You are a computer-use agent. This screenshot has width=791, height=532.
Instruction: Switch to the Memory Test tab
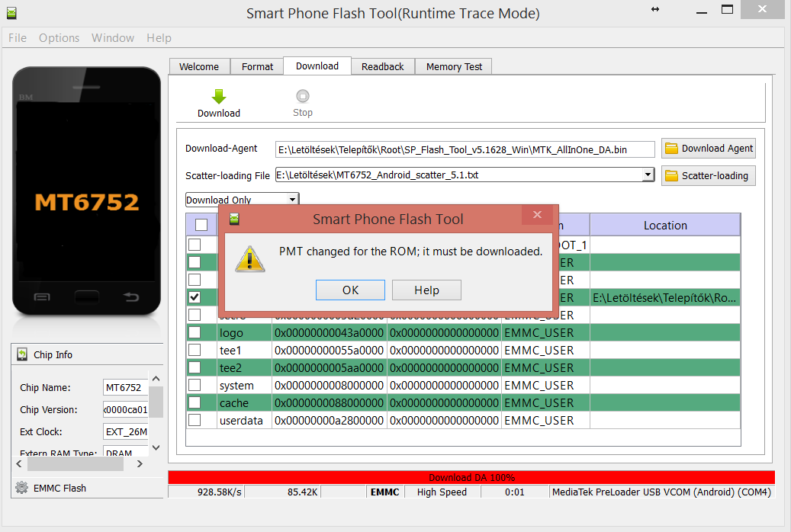[454, 66]
